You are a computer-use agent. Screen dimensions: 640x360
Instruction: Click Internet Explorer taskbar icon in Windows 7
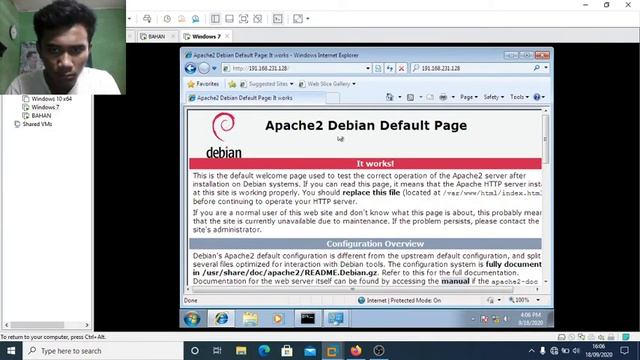[221, 318]
